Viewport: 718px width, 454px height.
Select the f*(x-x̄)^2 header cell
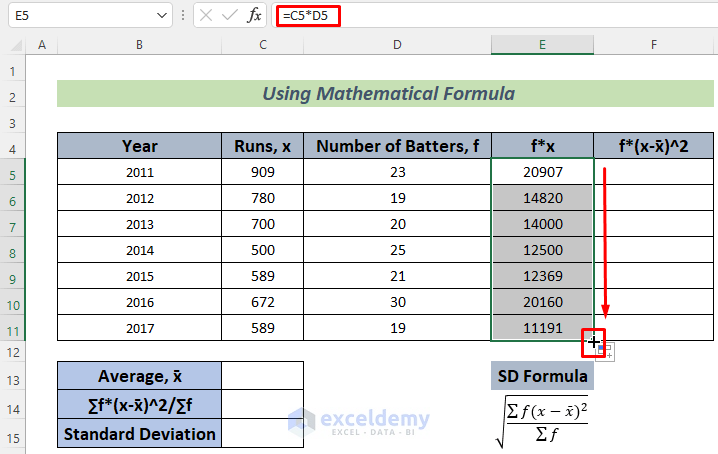coord(654,146)
